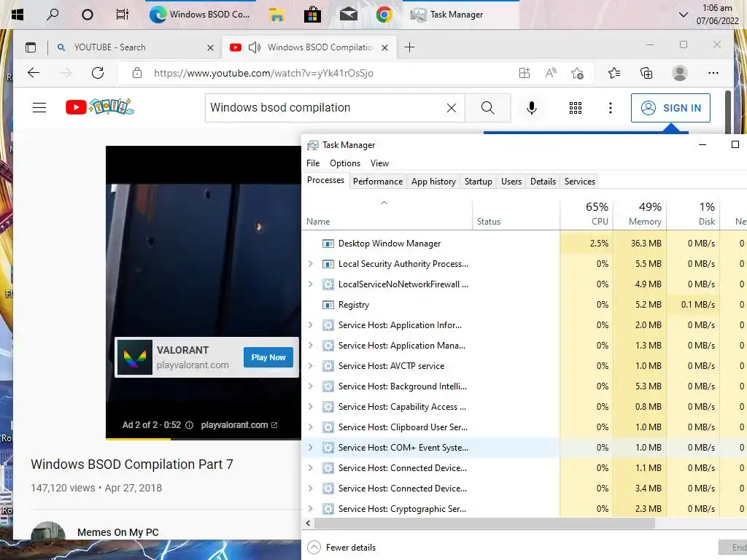Open Microsoft Store from the taskbar

(312, 15)
